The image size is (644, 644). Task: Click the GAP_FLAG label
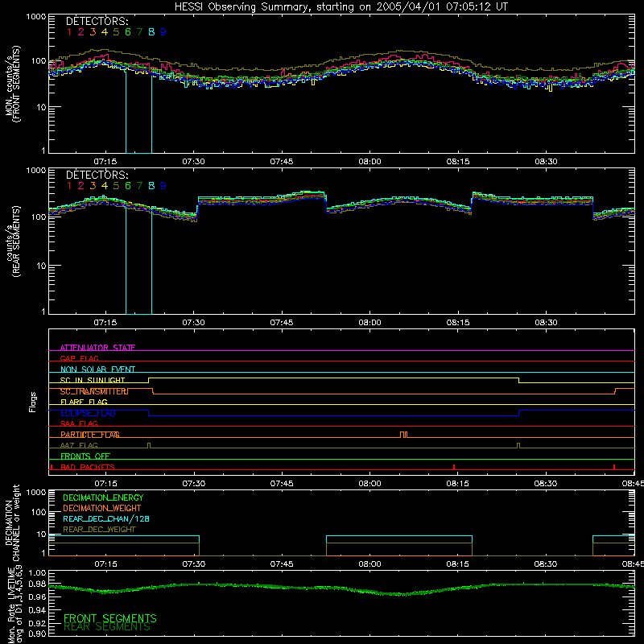[79, 358]
